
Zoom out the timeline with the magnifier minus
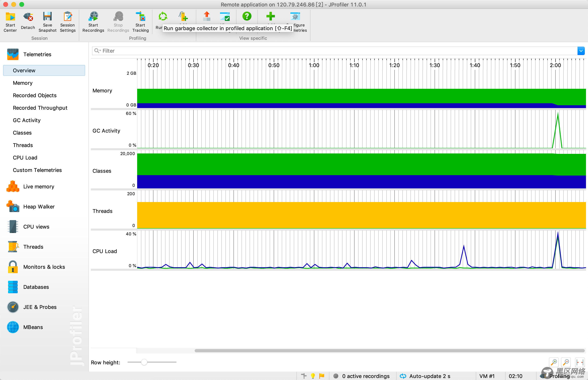(566, 362)
